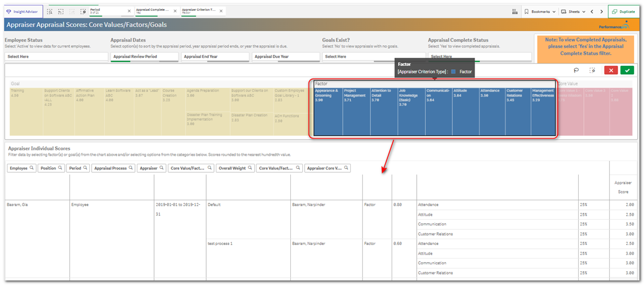Go to next sheet arrow

tap(602, 11)
